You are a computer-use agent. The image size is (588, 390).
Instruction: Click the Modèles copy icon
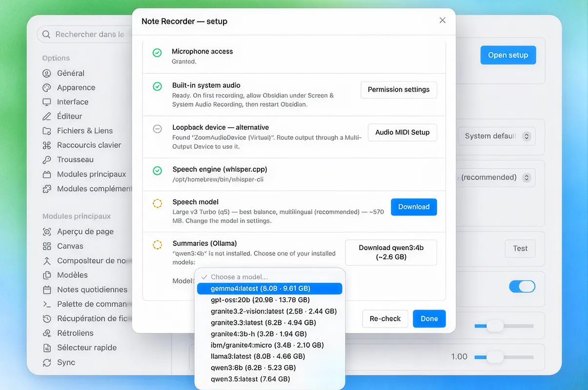47,275
